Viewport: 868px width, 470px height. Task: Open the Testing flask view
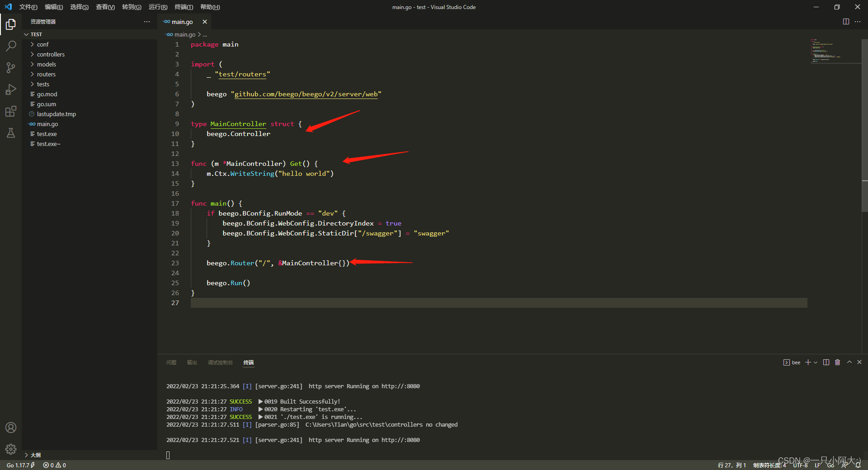(x=11, y=133)
